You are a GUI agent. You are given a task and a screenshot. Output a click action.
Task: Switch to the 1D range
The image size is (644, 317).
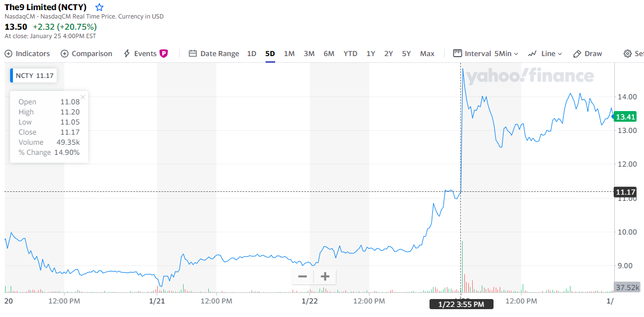252,54
